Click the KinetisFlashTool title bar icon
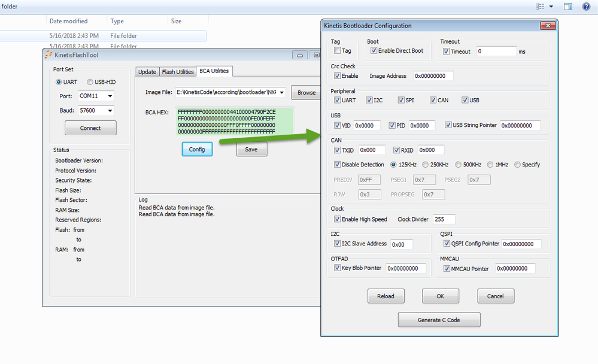The width and height of the screenshot is (598, 364). tap(48, 54)
